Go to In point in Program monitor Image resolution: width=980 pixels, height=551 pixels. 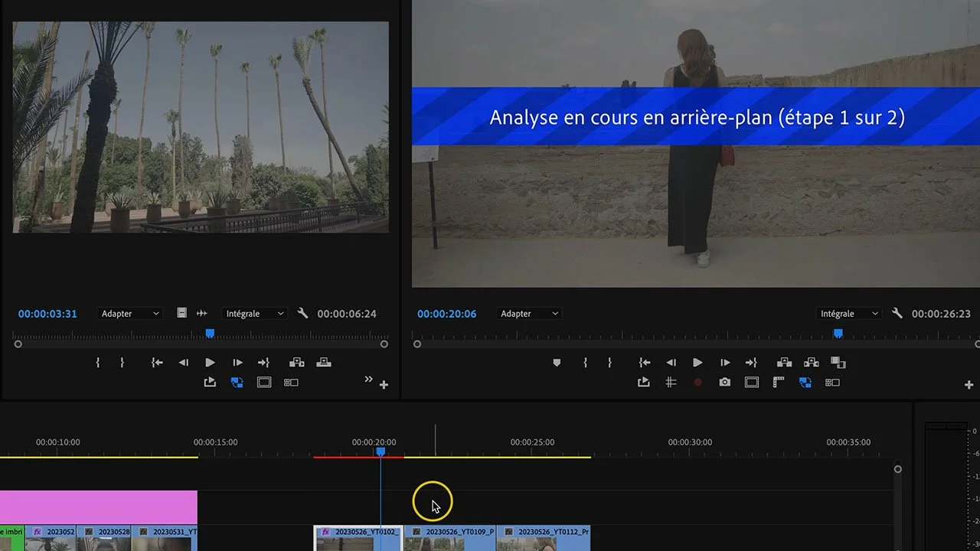tap(645, 363)
